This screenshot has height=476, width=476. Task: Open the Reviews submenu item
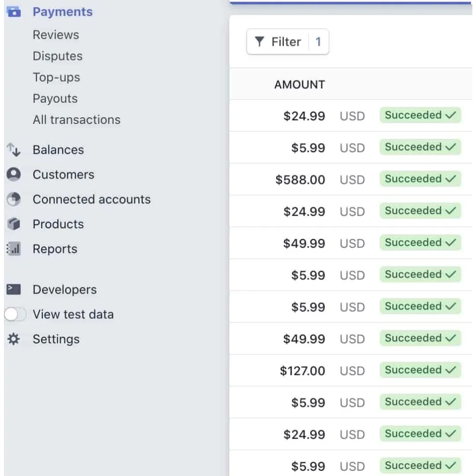56,35
